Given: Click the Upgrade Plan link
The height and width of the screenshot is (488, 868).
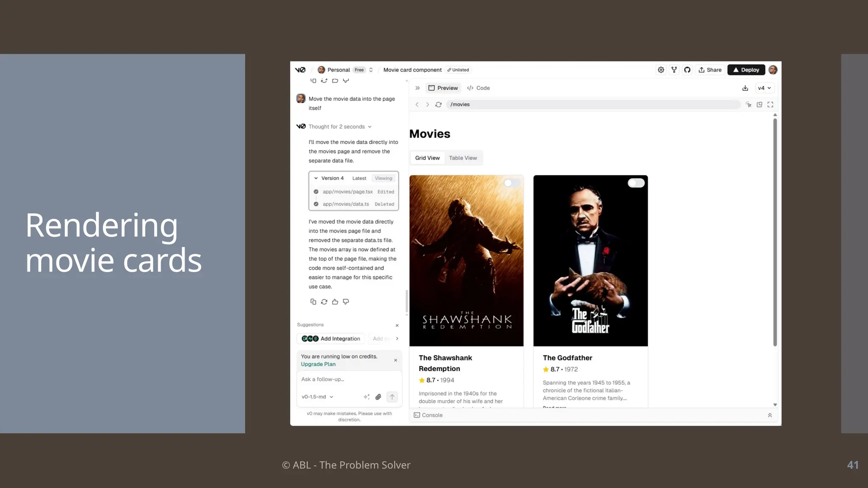Looking at the screenshot, I should pos(318,364).
